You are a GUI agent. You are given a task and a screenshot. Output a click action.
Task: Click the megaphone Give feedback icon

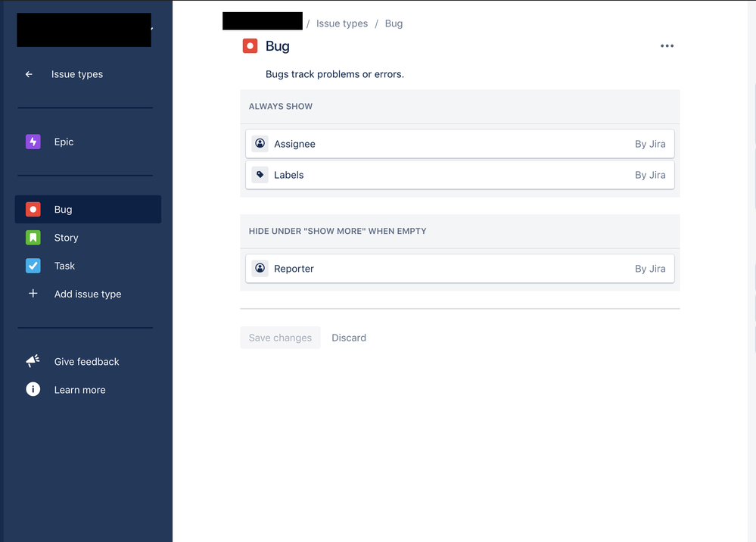pos(33,361)
